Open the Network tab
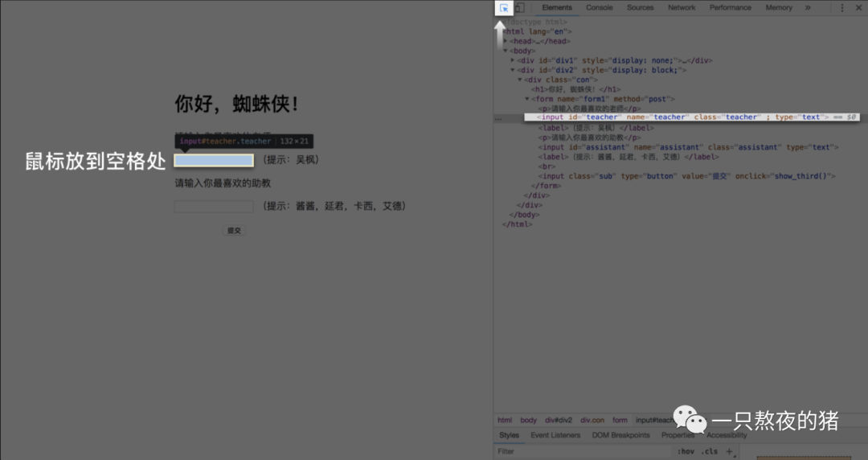 pyautogui.click(x=682, y=8)
